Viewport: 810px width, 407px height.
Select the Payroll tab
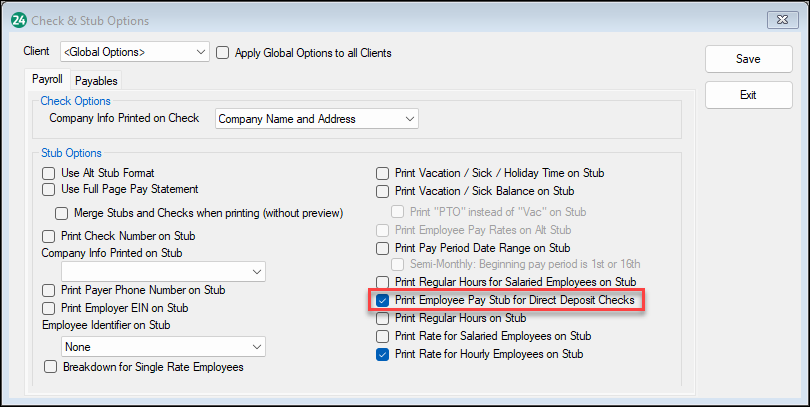coord(47,80)
